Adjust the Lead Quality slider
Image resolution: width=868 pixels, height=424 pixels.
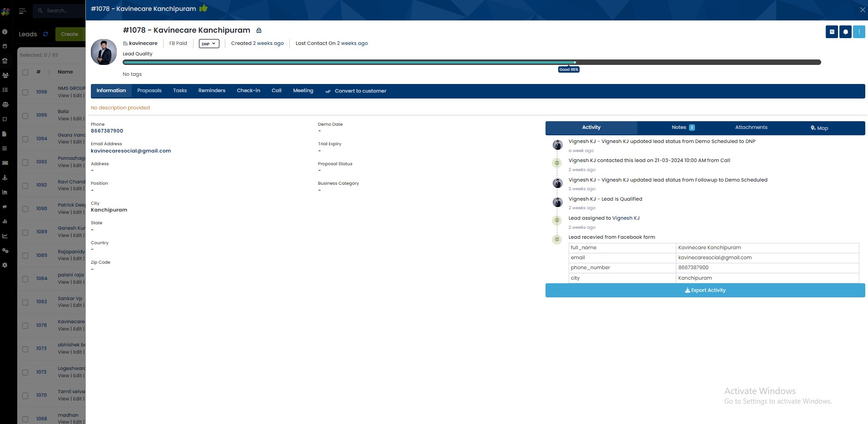[x=575, y=62]
